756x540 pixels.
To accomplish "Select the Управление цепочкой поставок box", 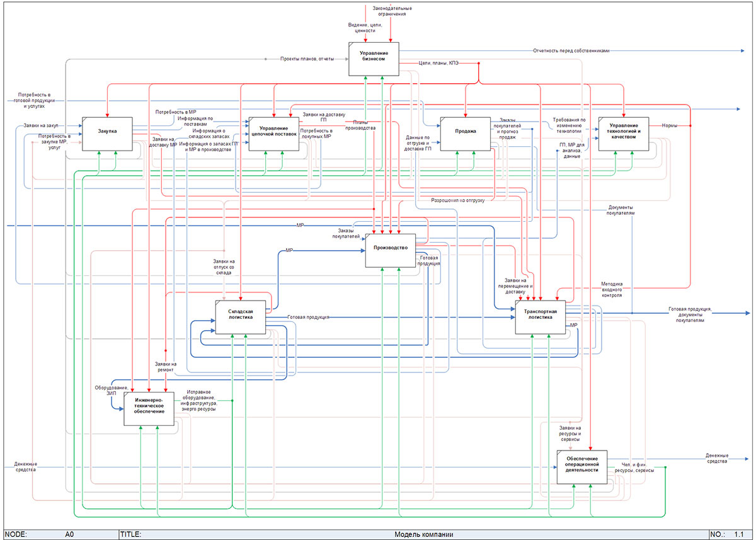I will pos(273,134).
